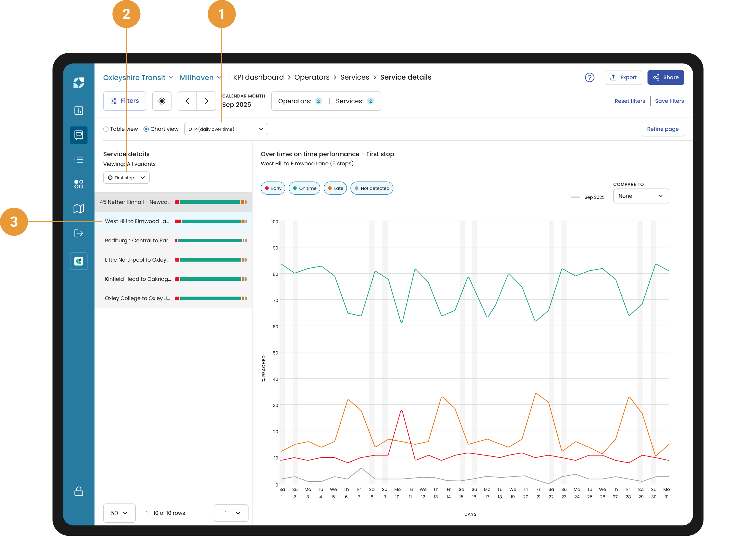This screenshot has width=756, height=536.
Task: Click the Share button
Action: pyautogui.click(x=666, y=78)
